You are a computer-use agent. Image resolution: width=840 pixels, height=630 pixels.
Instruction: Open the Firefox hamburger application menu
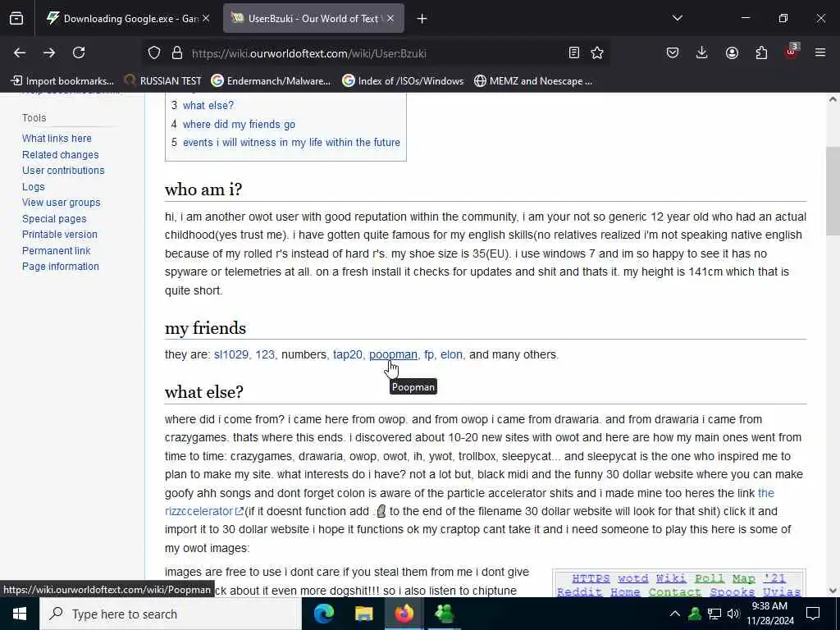(x=819, y=52)
